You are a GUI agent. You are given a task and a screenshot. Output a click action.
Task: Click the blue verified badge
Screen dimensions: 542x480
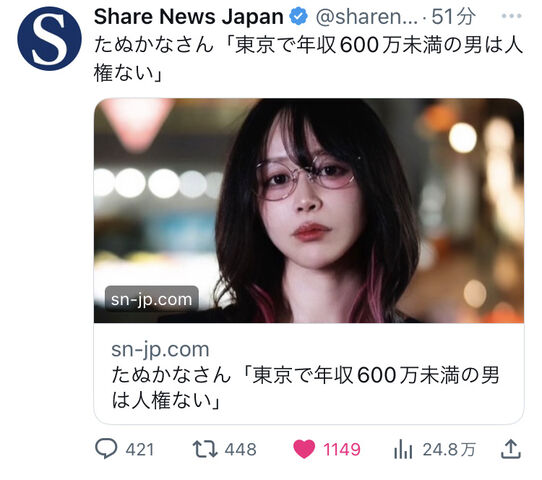[299, 16]
